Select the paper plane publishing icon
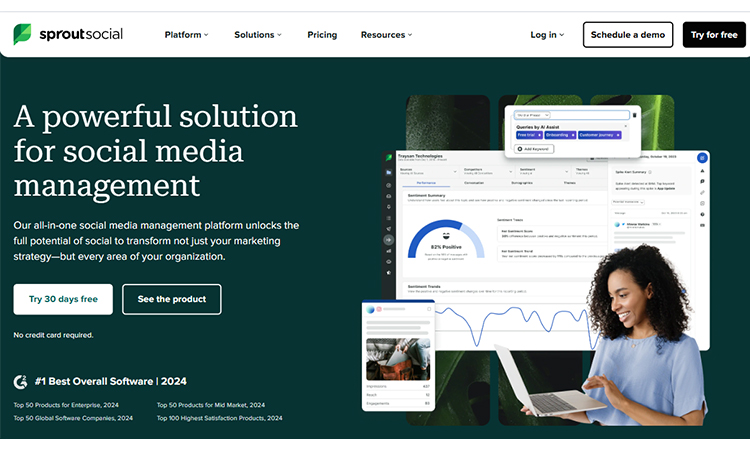 click(x=389, y=229)
